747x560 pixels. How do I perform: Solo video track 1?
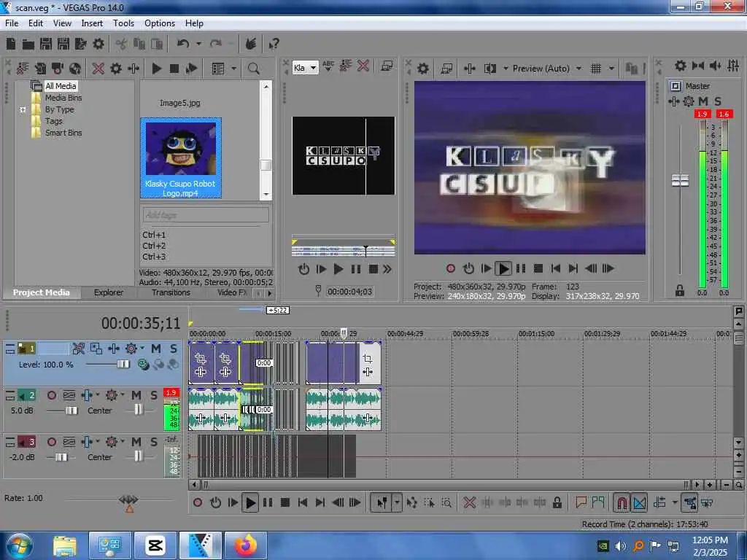(x=174, y=349)
